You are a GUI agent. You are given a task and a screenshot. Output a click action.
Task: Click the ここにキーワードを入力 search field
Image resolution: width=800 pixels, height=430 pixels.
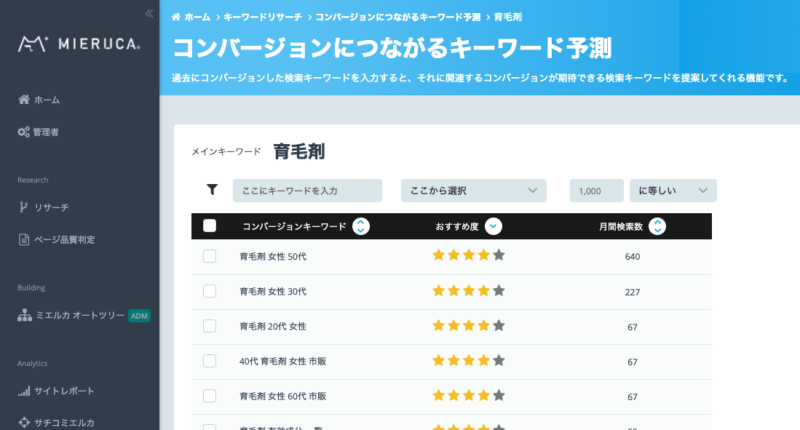click(307, 190)
